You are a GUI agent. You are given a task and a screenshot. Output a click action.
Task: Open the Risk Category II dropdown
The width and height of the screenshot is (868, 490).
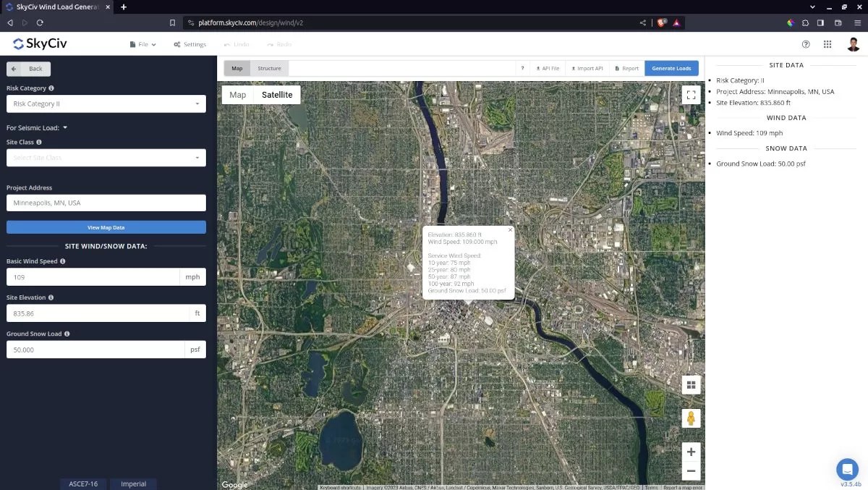(x=106, y=104)
